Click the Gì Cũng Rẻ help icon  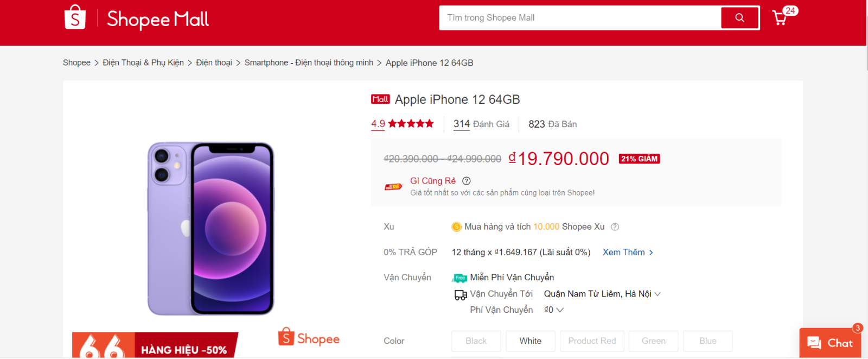pyautogui.click(x=467, y=181)
